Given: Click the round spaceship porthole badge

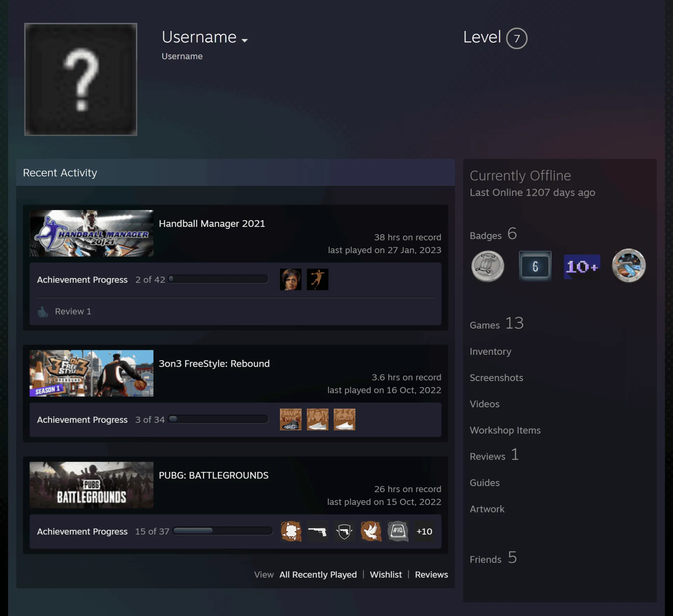Looking at the screenshot, I should [629, 266].
